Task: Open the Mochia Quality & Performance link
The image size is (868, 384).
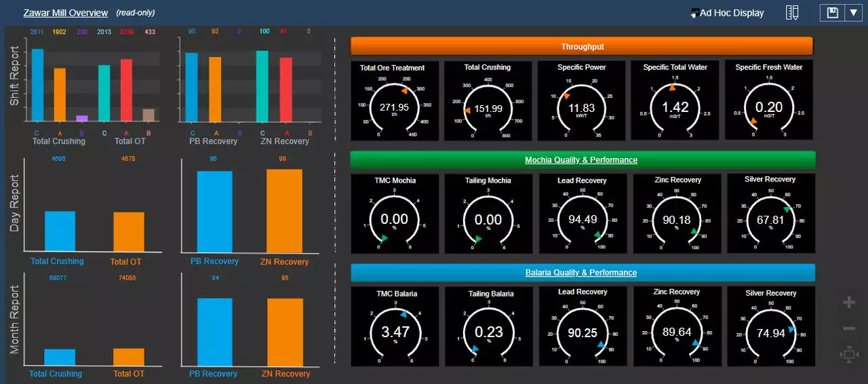Action: 581,160
